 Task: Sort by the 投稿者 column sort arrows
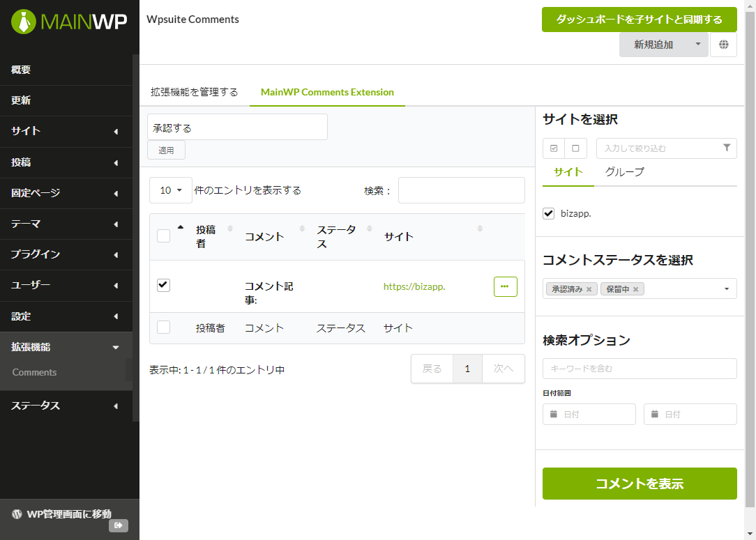230,229
